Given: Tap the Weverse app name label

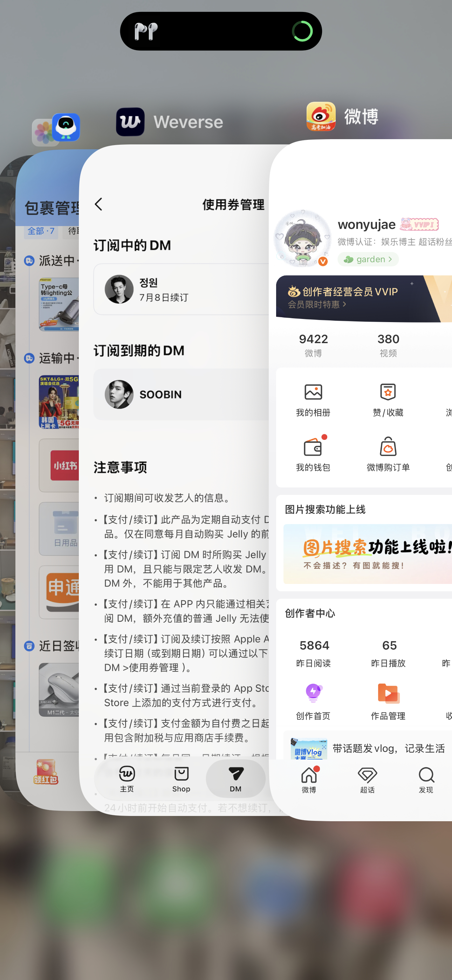Looking at the screenshot, I should pyautogui.click(x=189, y=122).
